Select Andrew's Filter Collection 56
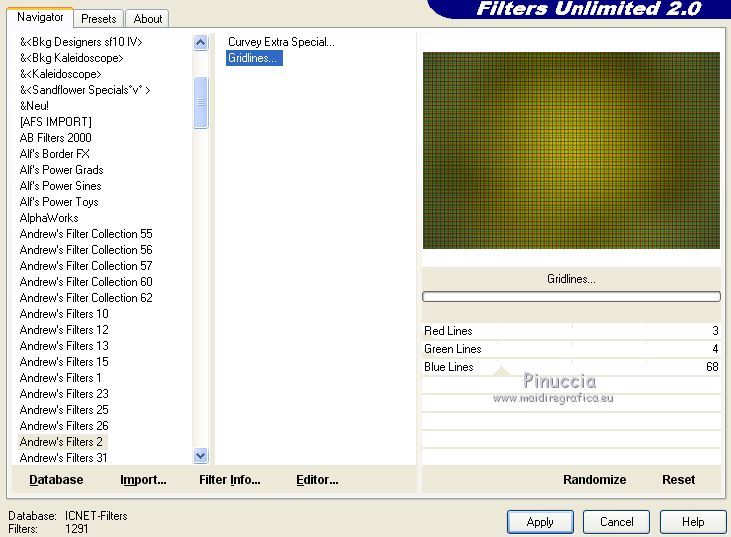 coord(86,250)
